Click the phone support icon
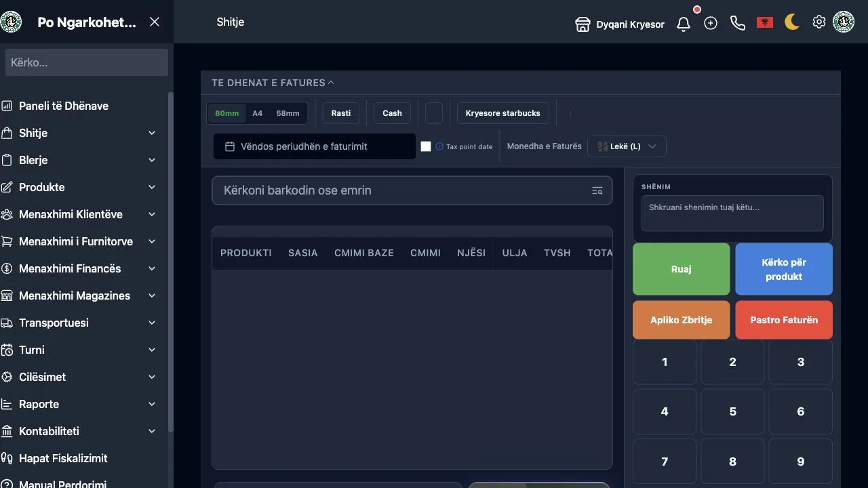 pyautogui.click(x=738, y=23)
